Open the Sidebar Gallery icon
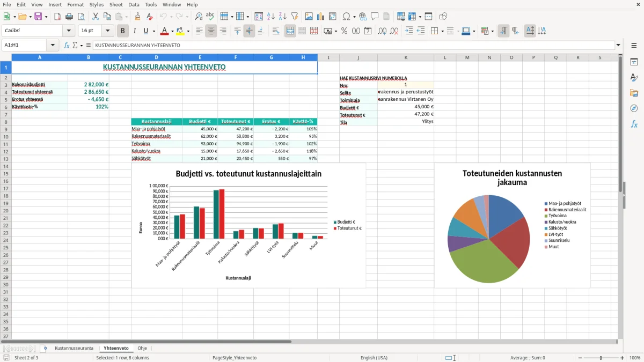 634,93
